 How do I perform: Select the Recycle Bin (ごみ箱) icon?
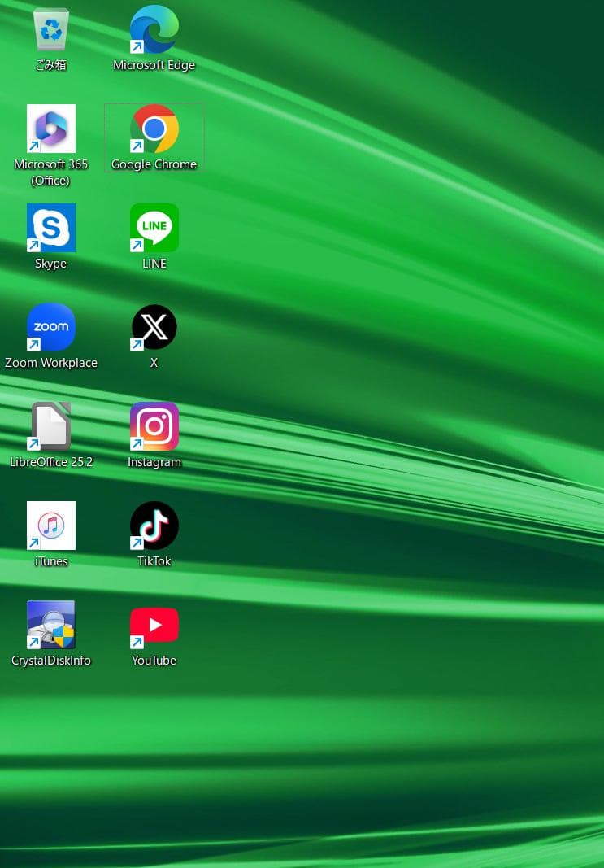(51, 29)
